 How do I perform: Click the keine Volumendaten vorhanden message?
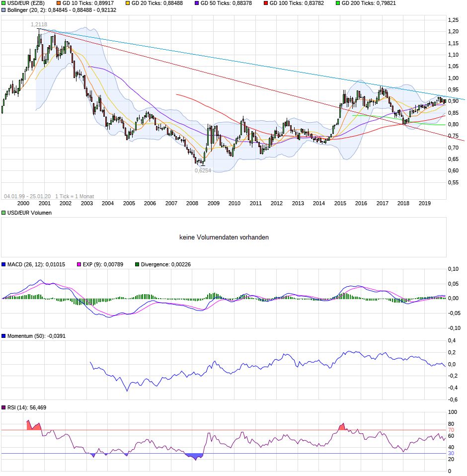pyautogui.click(x=224, y=237)
